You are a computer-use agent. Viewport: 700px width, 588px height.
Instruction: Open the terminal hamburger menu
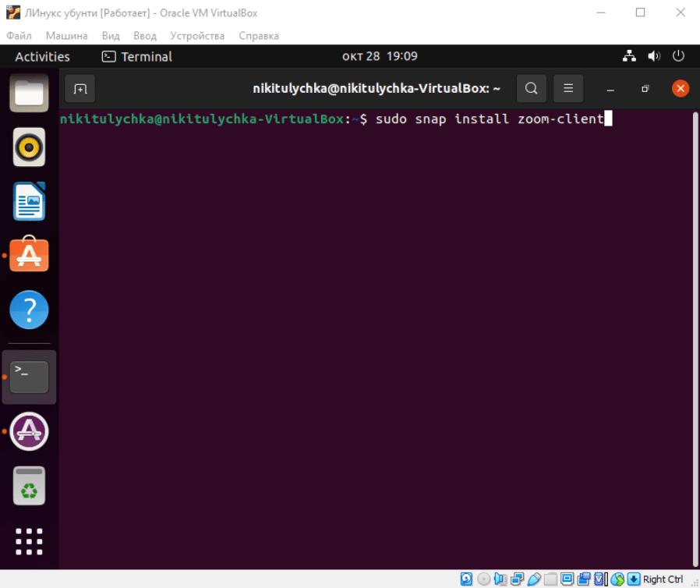[x=568, y=89]
